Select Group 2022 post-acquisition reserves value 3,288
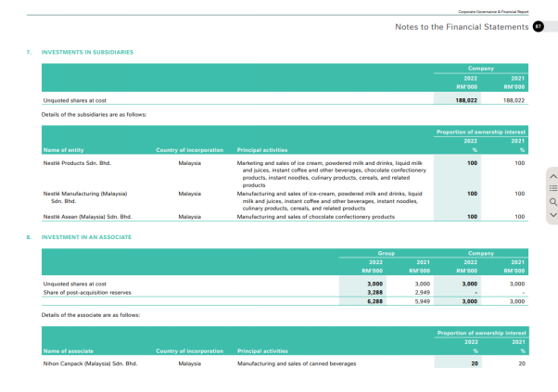The width and height of the screenshot is (558, 392). (x=375, y=293)
